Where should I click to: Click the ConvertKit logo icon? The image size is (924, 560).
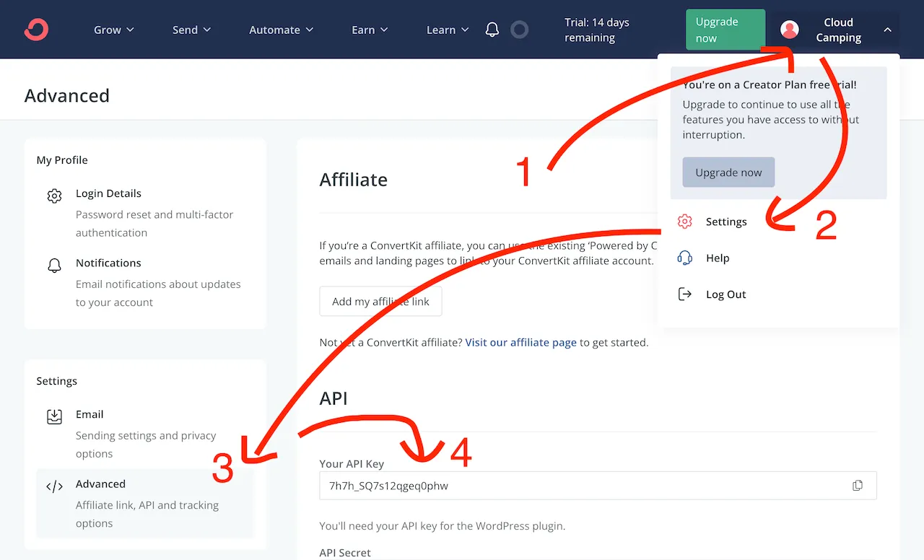pos(36,30)
